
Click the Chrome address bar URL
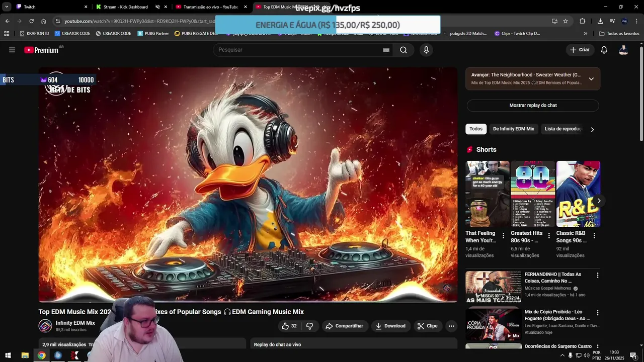click(x=139, y=21)
